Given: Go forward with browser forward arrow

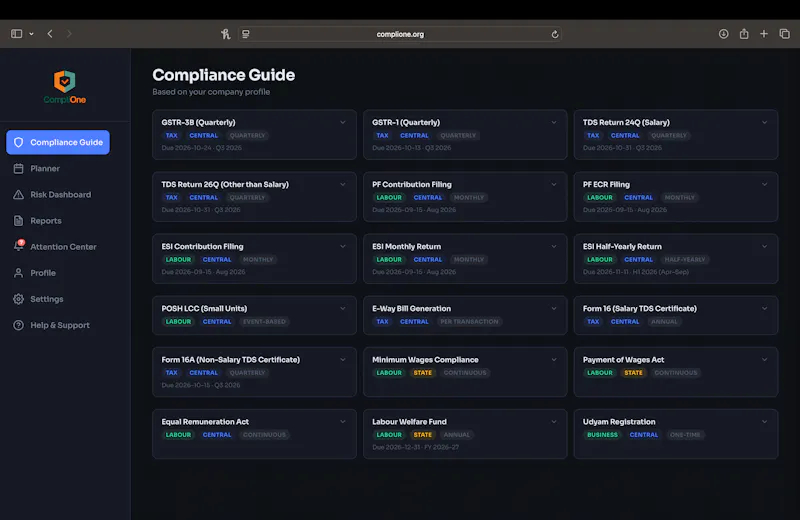Looking at the screenshot, I should pos(69,34).
